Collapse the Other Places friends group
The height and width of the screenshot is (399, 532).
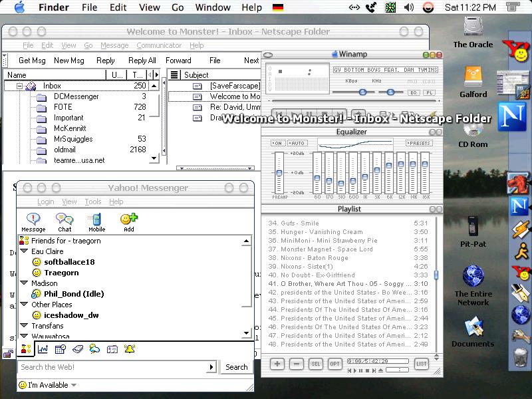[x=24, y=304]
